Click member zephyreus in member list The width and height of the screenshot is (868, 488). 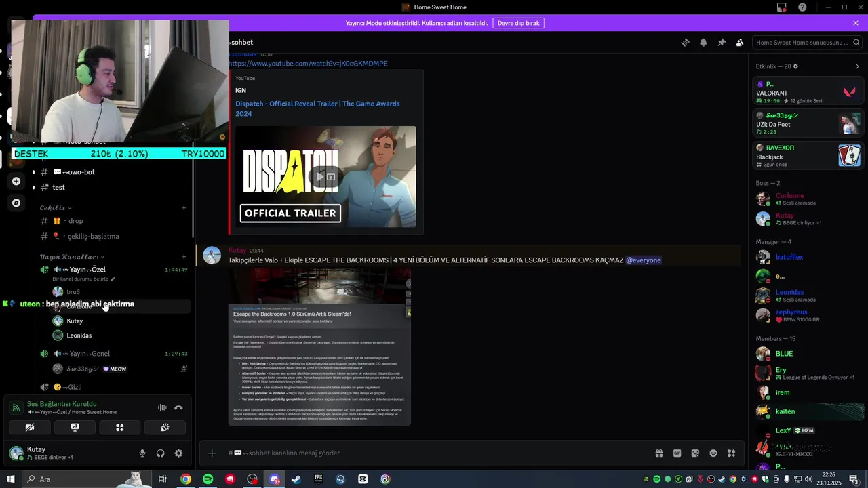click(x=808, y=315)
